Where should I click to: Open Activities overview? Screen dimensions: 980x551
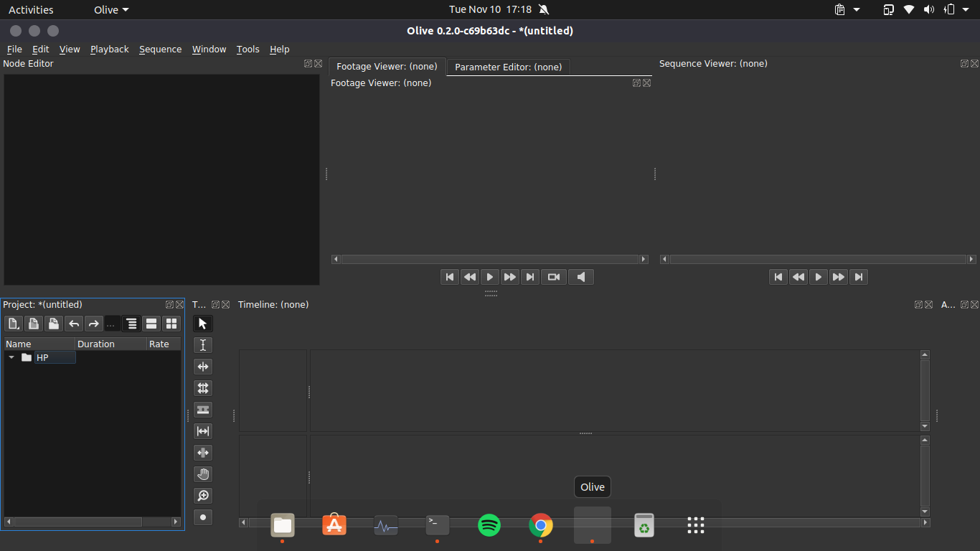tap(31, 9)
